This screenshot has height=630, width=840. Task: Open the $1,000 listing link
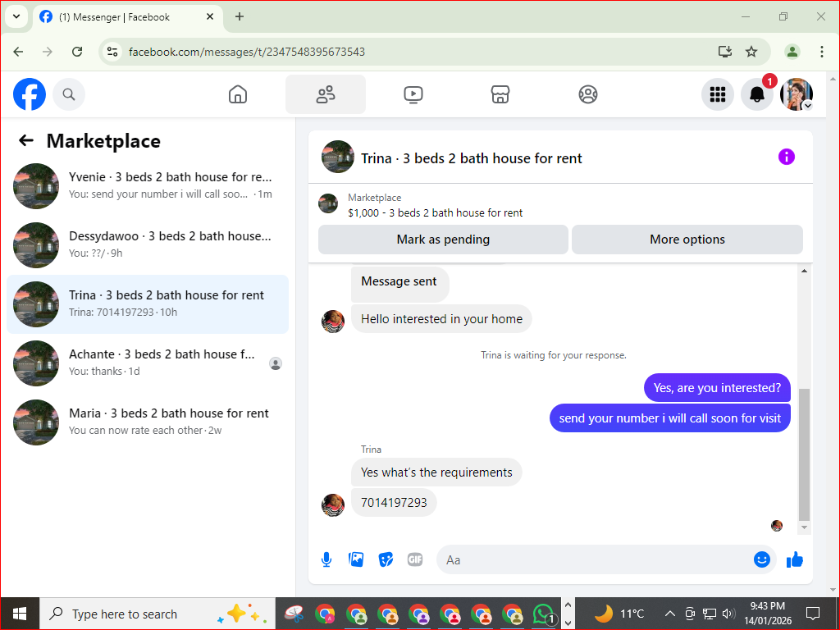click(435, 212)
